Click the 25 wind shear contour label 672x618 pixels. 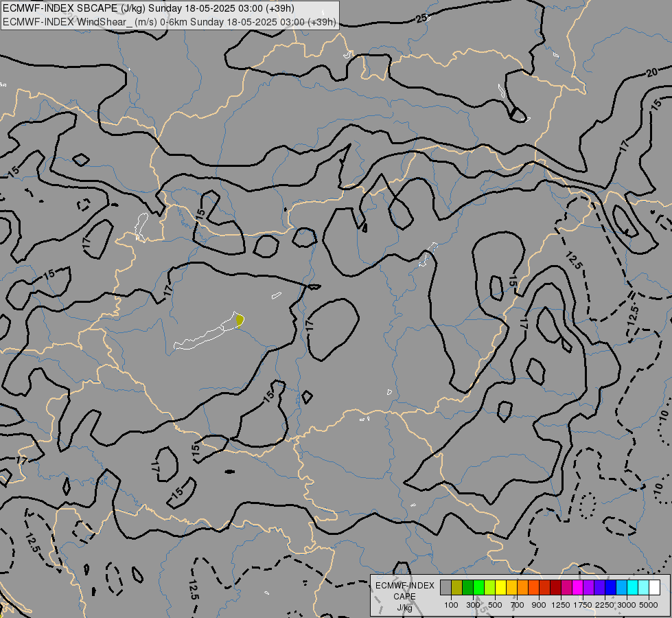coord(422,18)
